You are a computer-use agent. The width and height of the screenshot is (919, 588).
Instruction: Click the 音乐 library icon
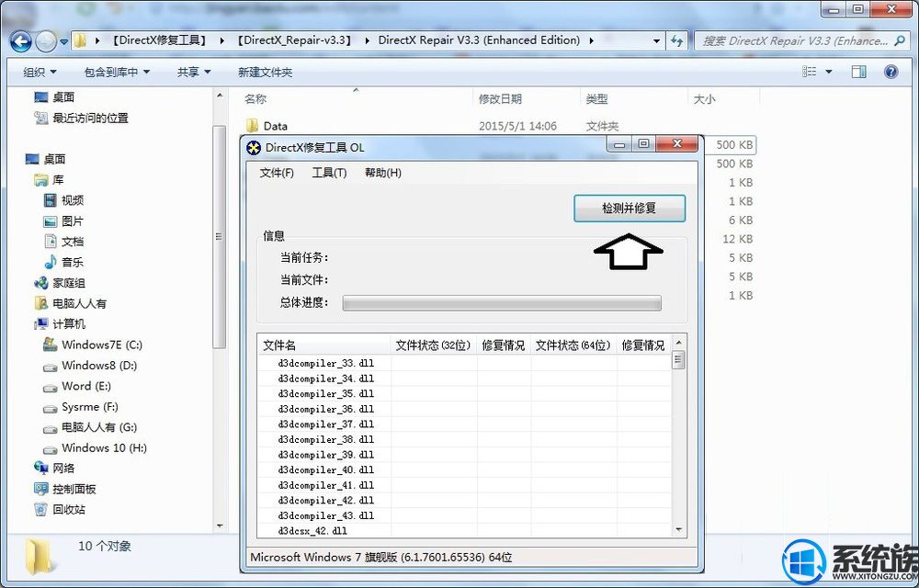point(51,262)
